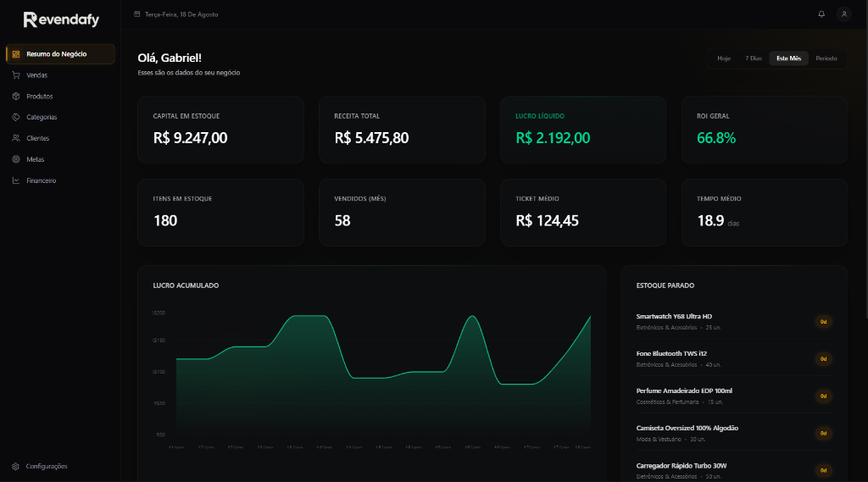Click 0d badge on Camiseta row
Screen dimensions: 868x482
823,434
